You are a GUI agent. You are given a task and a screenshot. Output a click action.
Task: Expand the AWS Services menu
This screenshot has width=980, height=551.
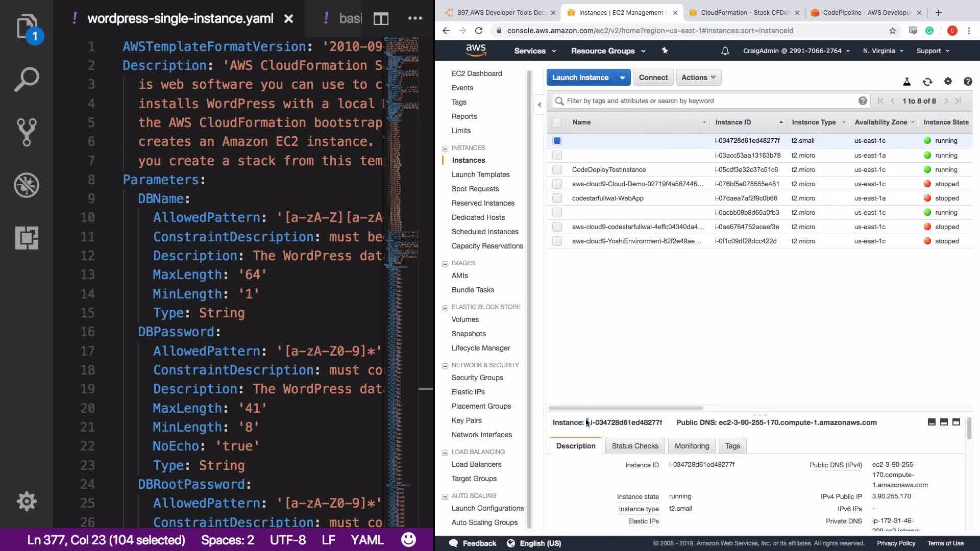pos(534,51)
